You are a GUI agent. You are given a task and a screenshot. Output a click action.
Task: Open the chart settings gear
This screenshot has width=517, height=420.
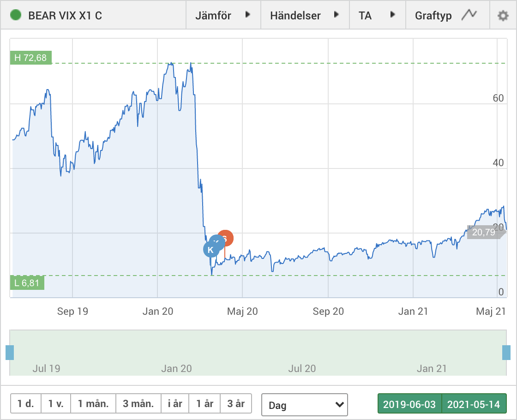(502, 16)
